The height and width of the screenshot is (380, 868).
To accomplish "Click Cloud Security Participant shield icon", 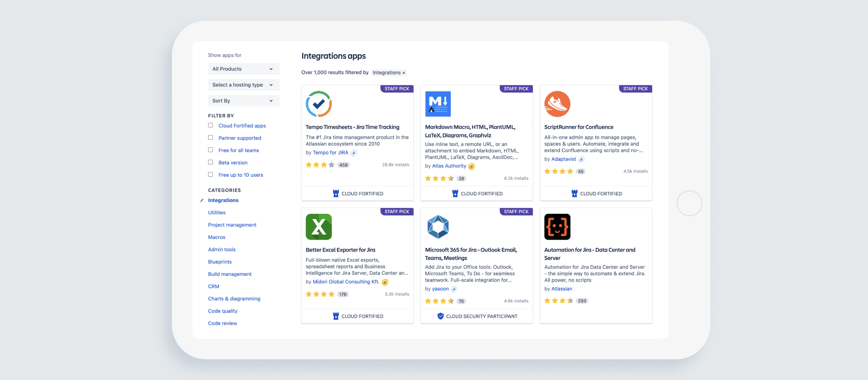I will coord(440,317).
